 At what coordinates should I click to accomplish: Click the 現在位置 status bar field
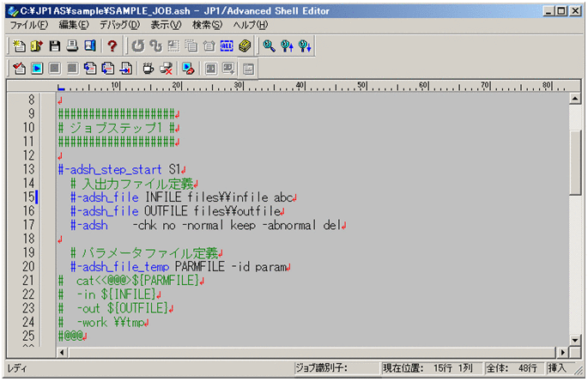click(x=431, y=368)
